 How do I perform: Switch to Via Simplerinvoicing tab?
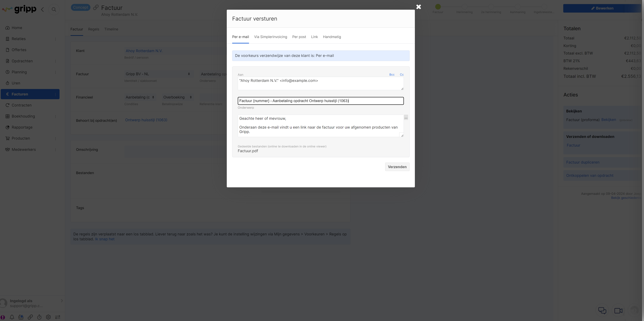pos(271,37)
